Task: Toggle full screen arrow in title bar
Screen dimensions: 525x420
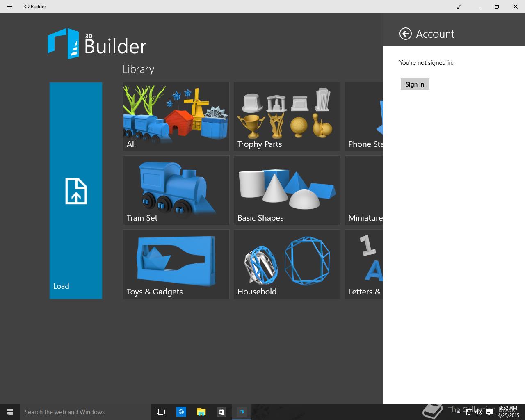Action: [x=459, y=7]
